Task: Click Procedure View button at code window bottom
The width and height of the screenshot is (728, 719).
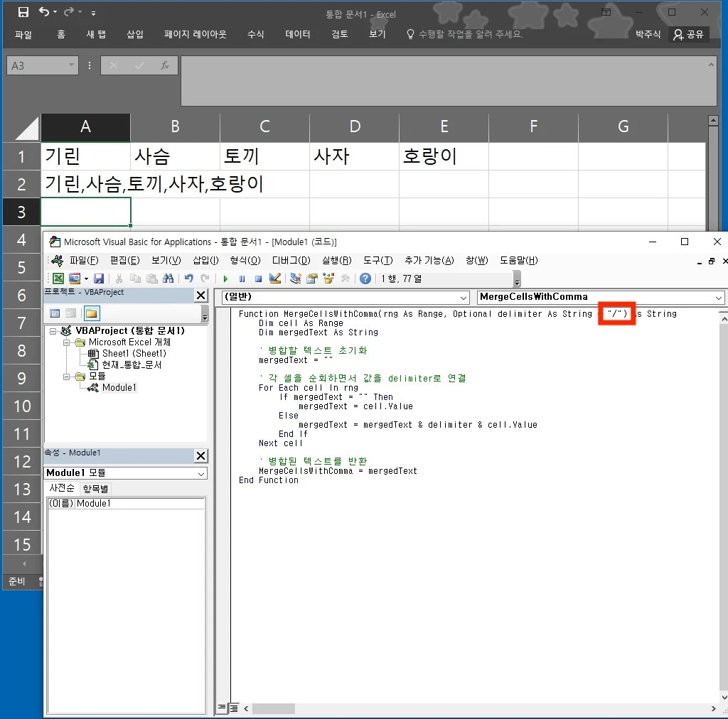Action: click(x=222, y=708)
